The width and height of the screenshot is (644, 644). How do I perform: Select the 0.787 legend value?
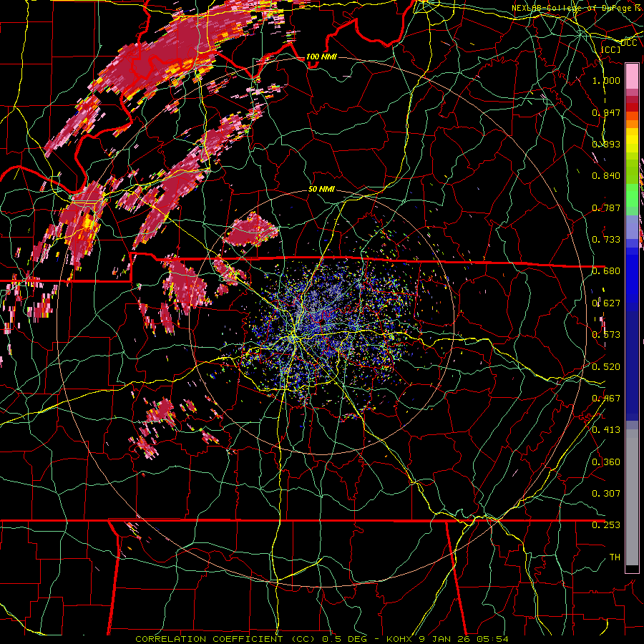point(606,208)
